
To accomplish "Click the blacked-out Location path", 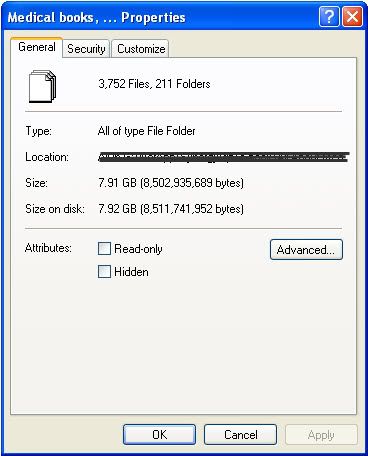I will coord(224,157).
